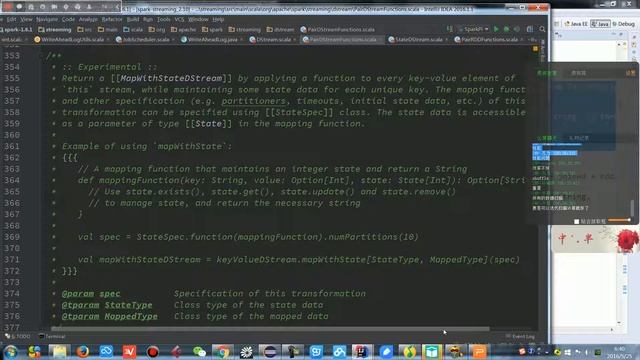Click the [[MapWithStateDStream]] reference text
640x360 pixels.
click(x=171, y=78)
